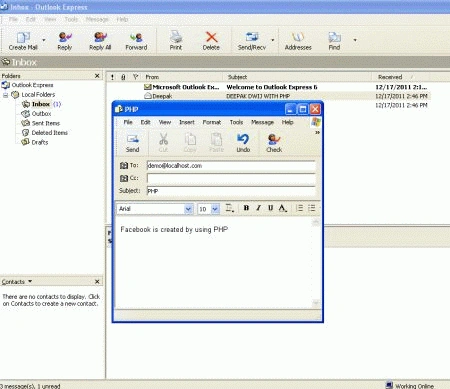Sort by the flag column header
The height and width of the screenshot is (389, 450).
coord(135,77)
